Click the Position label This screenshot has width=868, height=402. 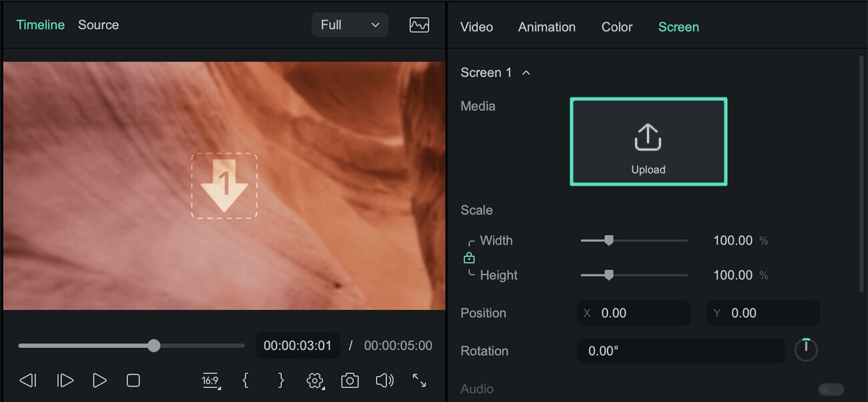(x=483, y=313)
